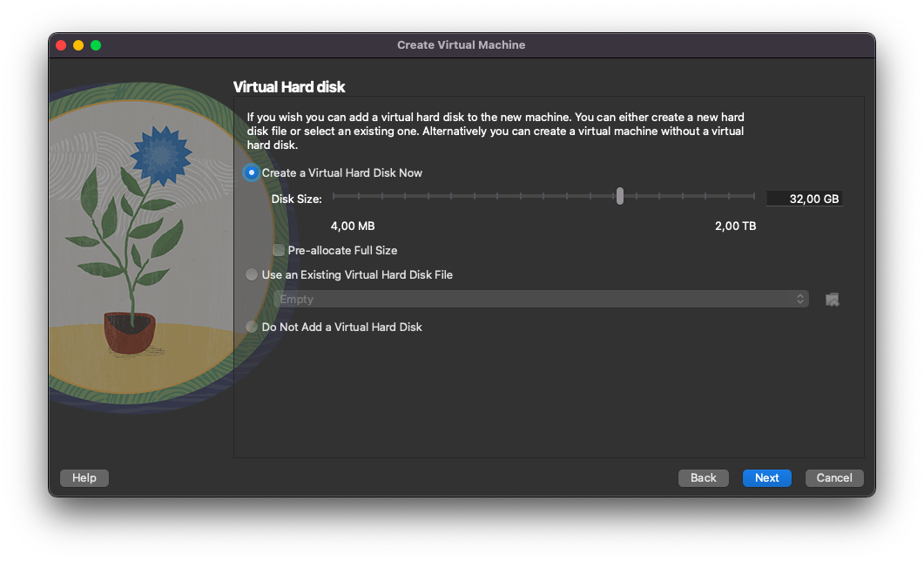Image resolution: width=924 pixels, height=561 pixels.
Task: Click the Virtual Hard disk heading
Action: click(289, 87)
